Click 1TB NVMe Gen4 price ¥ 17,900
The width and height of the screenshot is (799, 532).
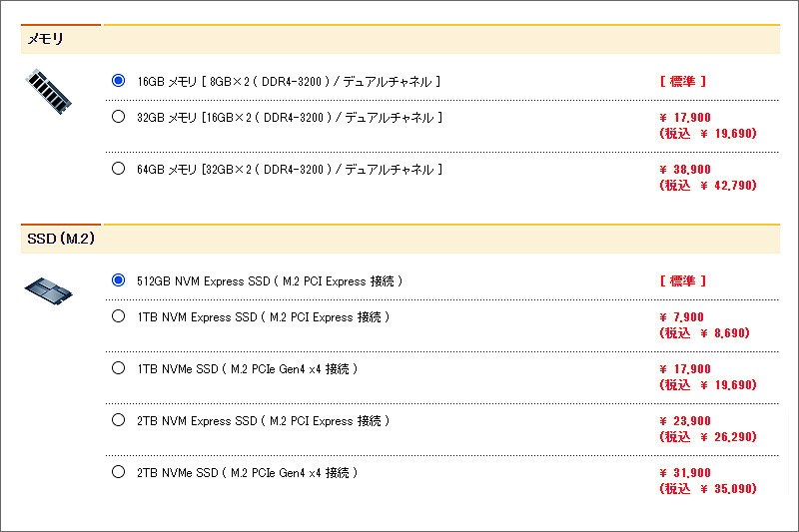click(685, 369)
